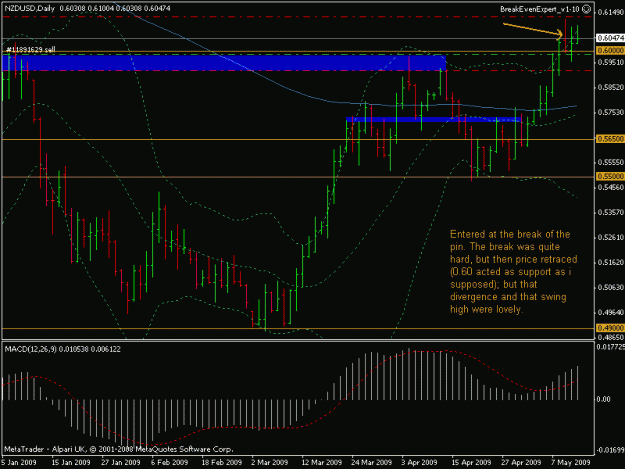Click the 0.61490 price scale label
The width and height of the screenshot is (625, 469).
point(610,12)
